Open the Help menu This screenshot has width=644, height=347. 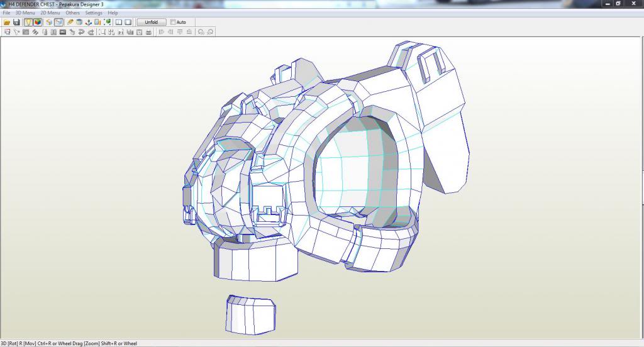click(113, 13)
